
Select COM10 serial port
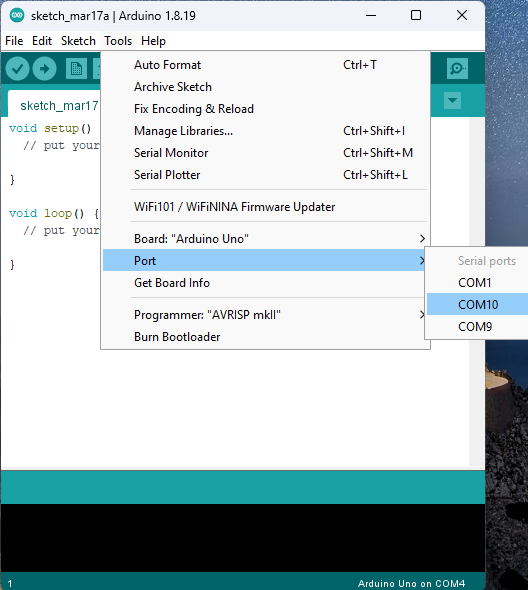pos(477,304)
